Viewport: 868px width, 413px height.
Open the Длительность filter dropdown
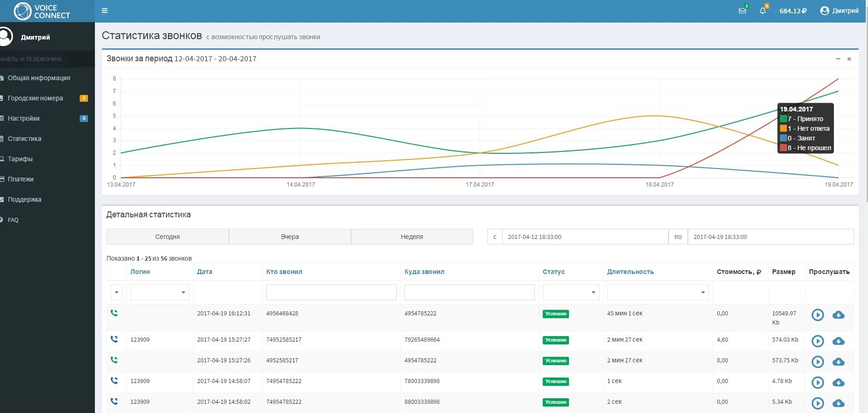tap(658, 292)
